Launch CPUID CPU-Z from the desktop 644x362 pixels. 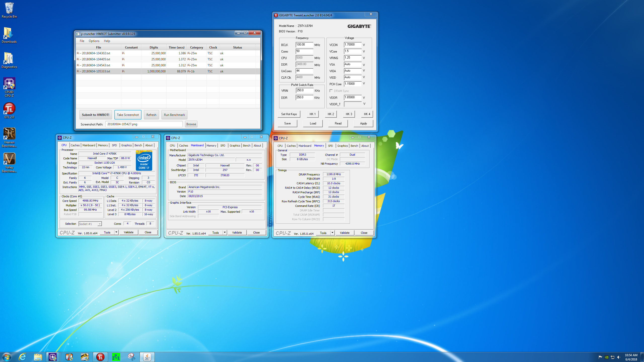click(9, 87)
